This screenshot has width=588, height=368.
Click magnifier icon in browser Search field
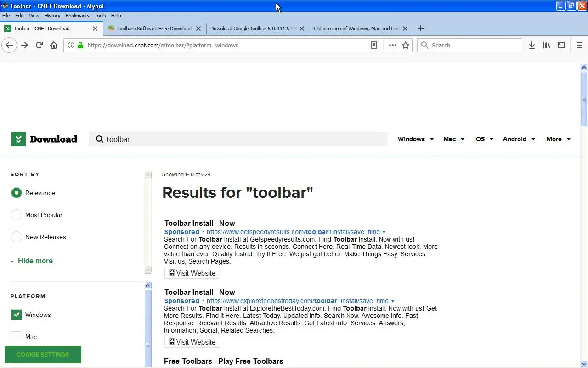[x=425, y=45]
